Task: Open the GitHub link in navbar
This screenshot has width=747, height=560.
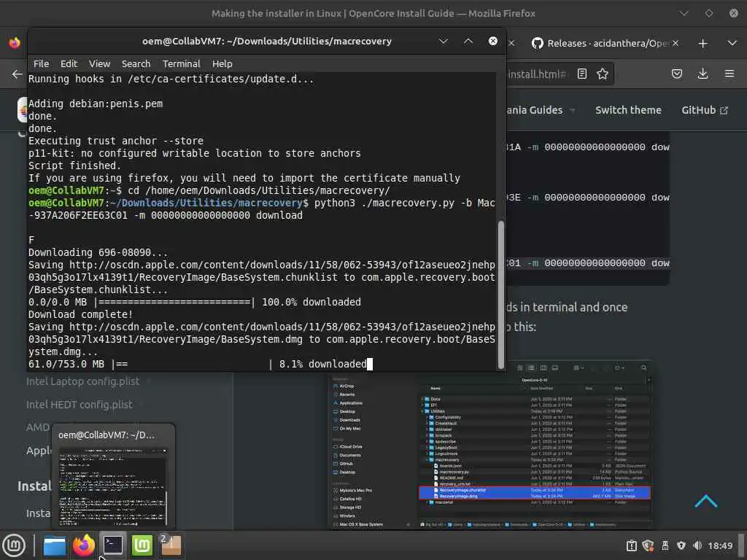Action: point(705,110)
